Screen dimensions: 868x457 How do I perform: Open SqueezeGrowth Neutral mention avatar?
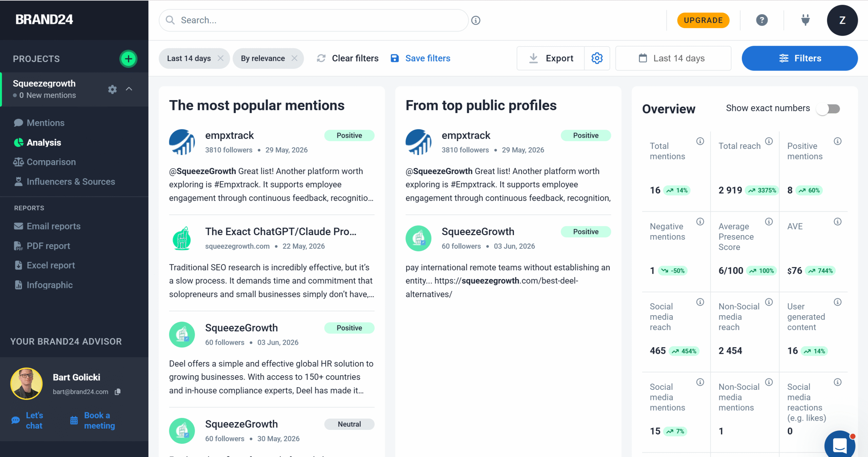click(182, 431)
